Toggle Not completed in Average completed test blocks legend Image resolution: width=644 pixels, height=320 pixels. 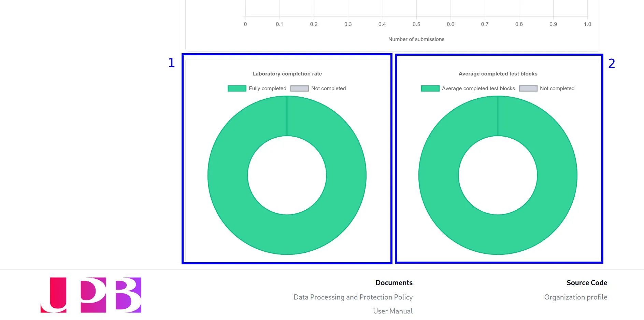pyautogui.click(x=547, y=88)
